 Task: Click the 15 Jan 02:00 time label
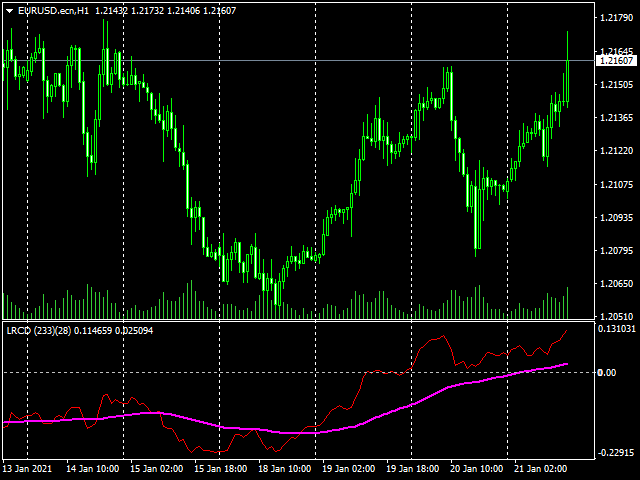click(157, 468)
